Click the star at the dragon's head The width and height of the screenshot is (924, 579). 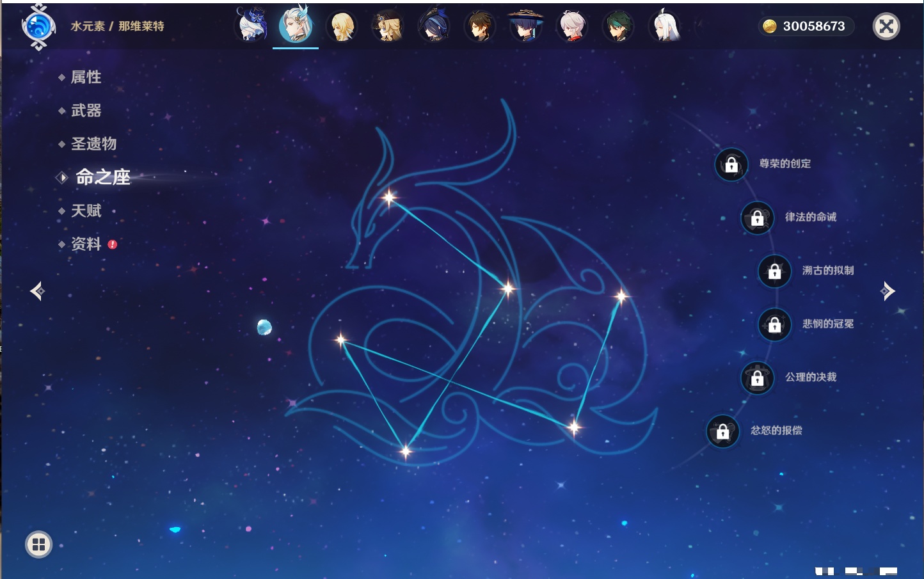click(389, 198)
